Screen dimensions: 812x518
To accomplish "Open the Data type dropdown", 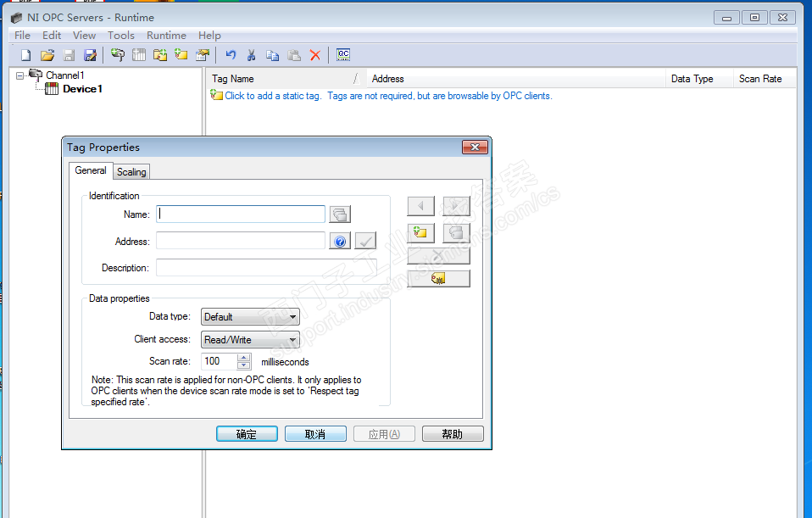I will 250,317.
